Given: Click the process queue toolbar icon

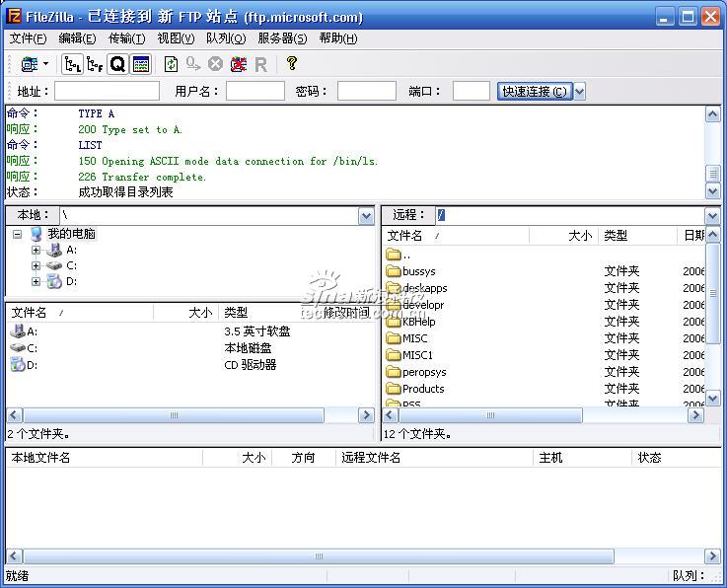Looking at the screenshot, I should point(193,64).
